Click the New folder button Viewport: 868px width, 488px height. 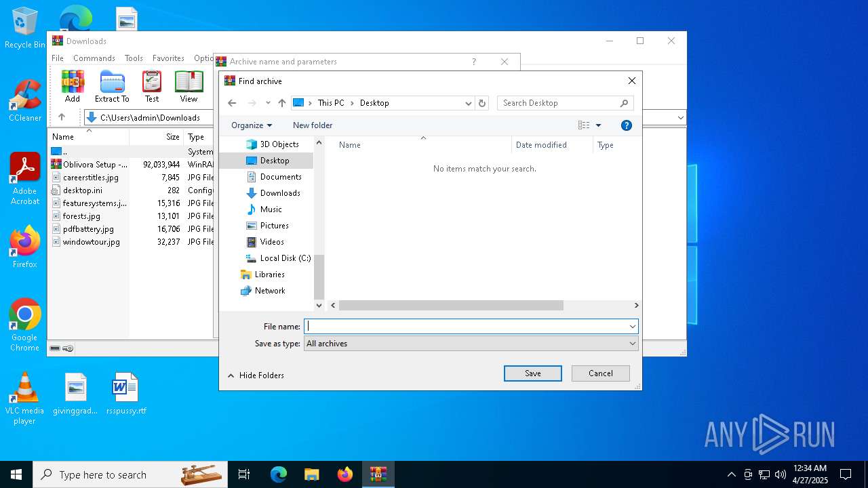[313, 125]
